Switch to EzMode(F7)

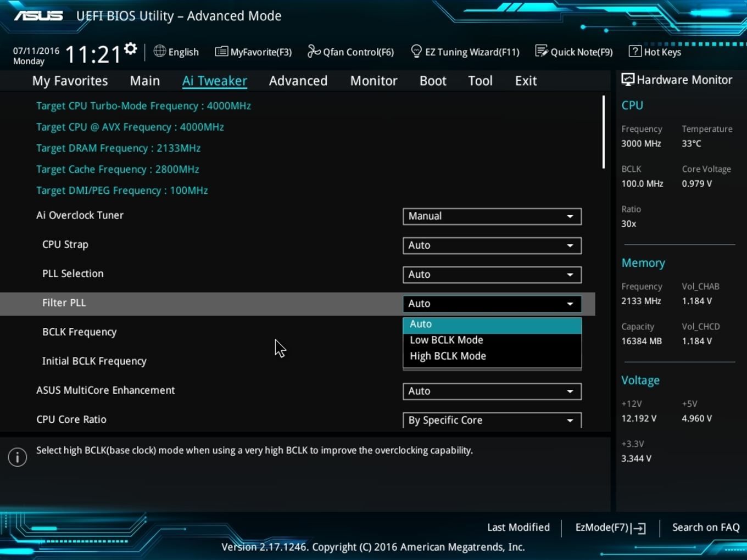610,528
